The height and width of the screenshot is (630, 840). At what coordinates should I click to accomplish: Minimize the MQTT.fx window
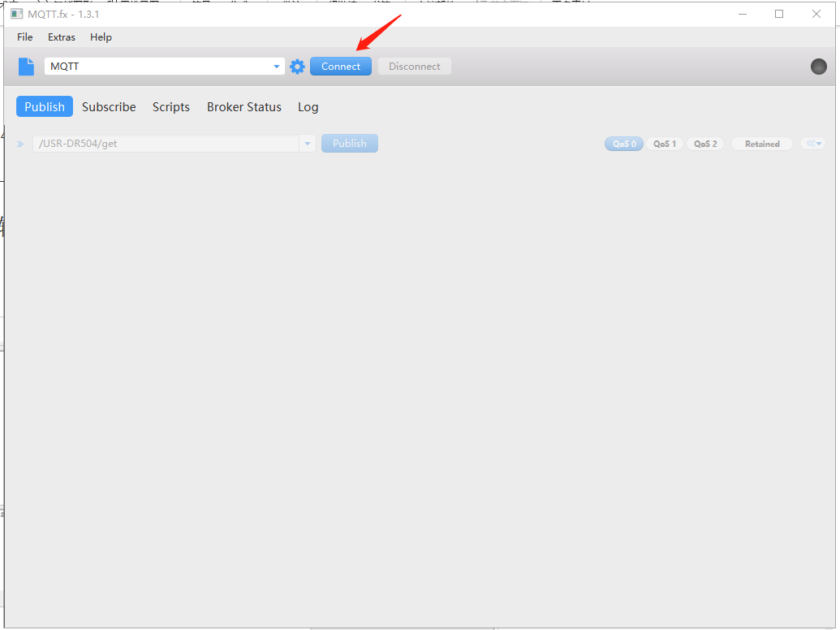click(x=742, y=14)
